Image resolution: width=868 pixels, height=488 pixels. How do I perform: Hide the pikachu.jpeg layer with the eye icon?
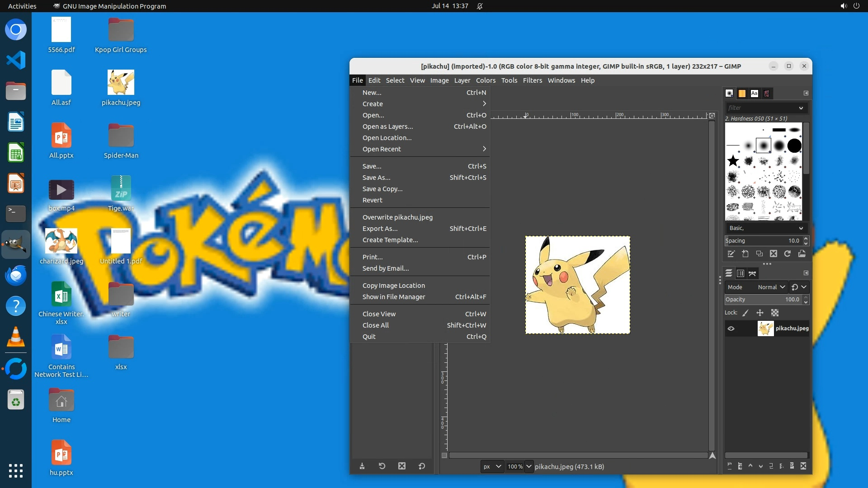click(x=731, y=328)
